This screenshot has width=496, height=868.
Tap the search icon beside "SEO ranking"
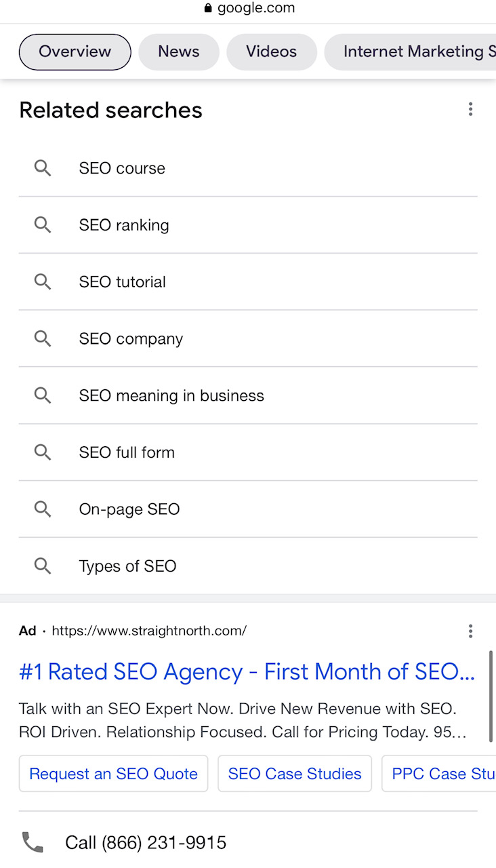point(42,224)
